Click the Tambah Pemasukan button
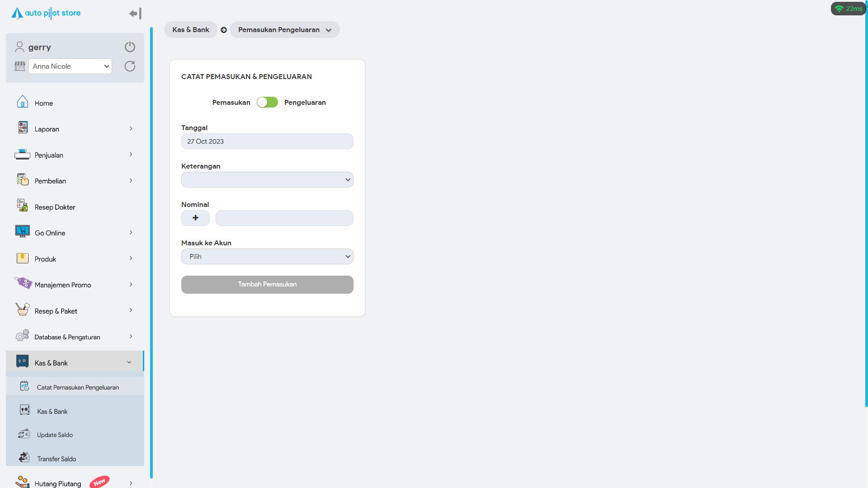This screenshot has width=868, height=488. [267, 285]
